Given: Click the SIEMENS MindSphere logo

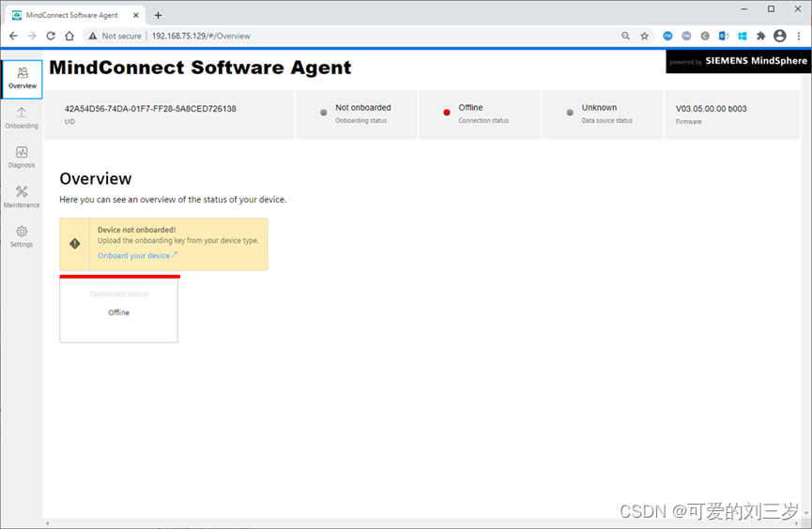Looking at the screenshot, I should coord(739,61).
